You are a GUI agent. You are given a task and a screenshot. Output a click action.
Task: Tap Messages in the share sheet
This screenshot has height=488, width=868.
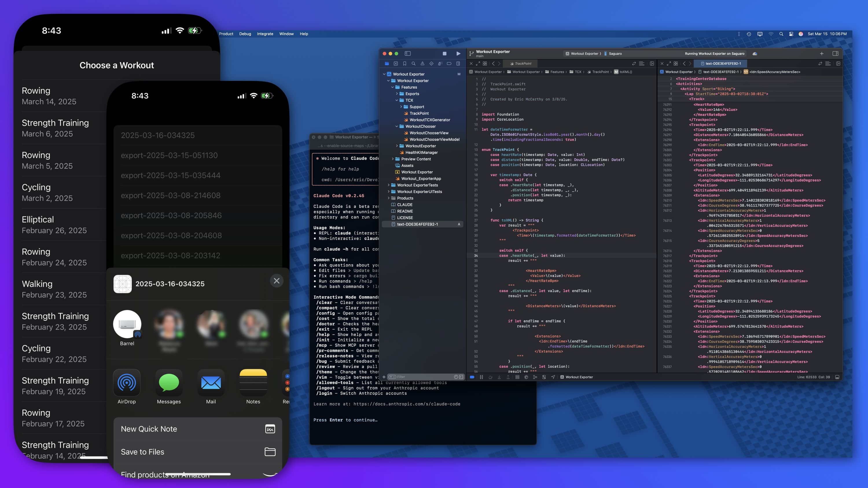[169, 387]
